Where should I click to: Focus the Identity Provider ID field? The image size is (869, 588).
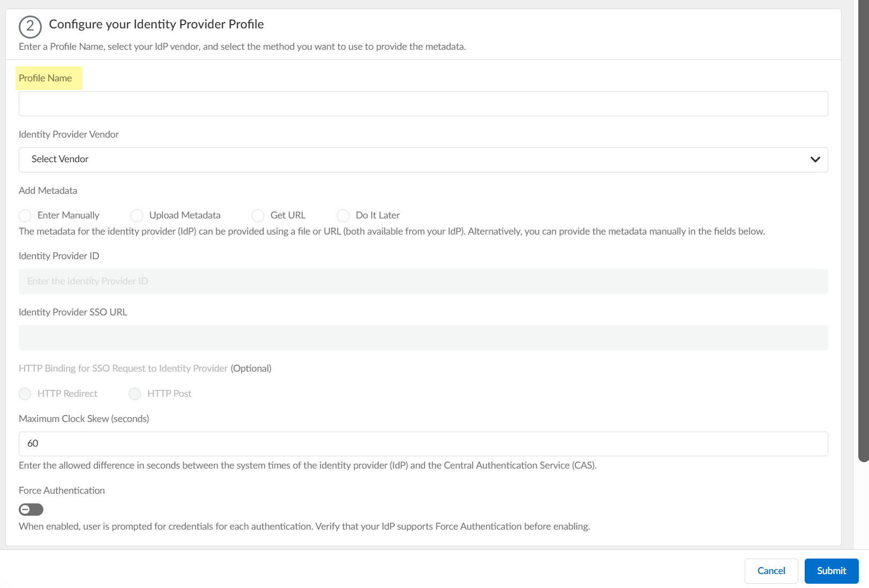click(x=423, y=281)
